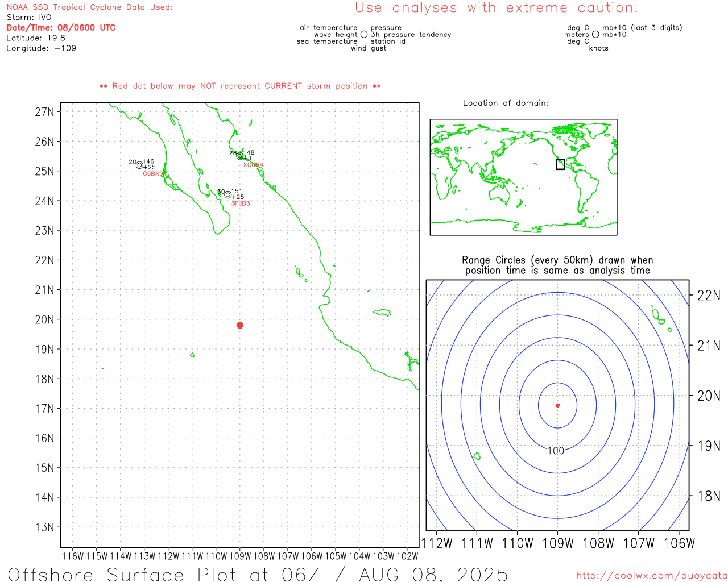Click the 100 km range circle label
The image size is (728, 582).
(x=556, y=451)
